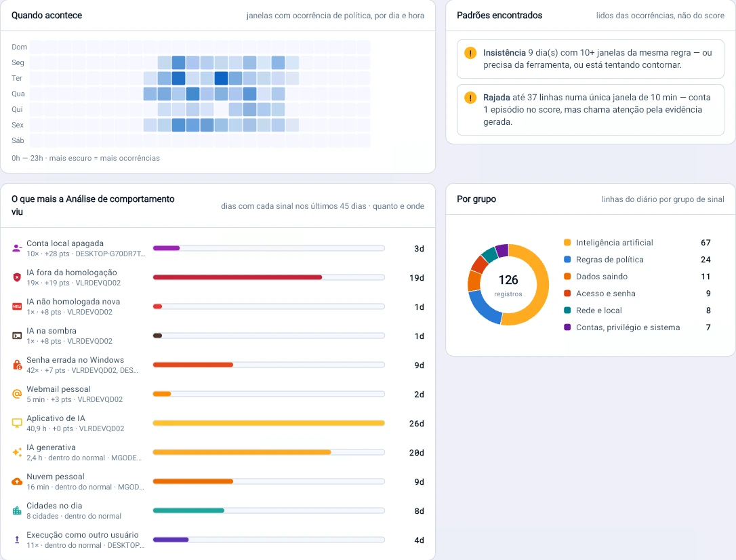Click the Aplicativo de IA monitor icon

pyautogui.click(x=17, y=423)
